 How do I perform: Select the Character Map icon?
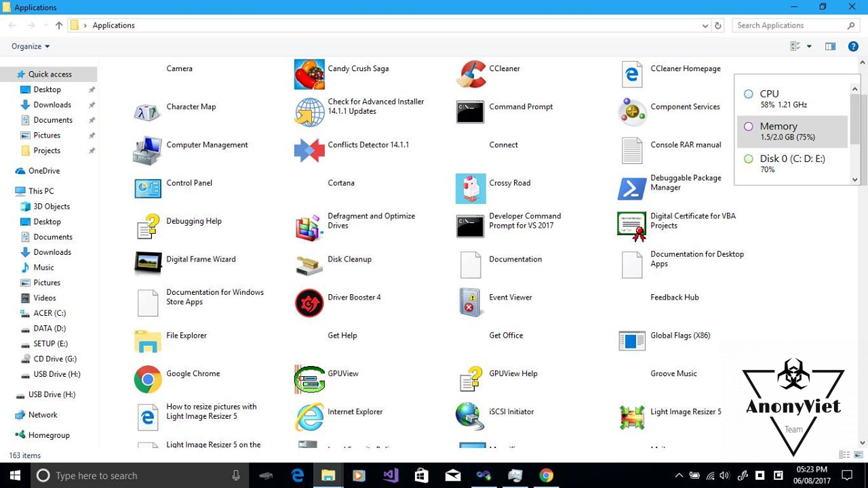(147, 113)
